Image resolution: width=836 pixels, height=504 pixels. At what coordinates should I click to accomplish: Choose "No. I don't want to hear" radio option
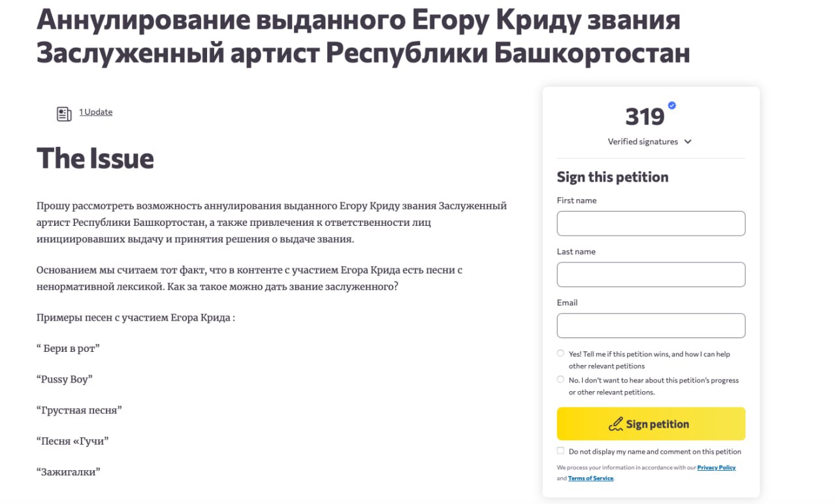pyautogui.click(x=560, y=379)
